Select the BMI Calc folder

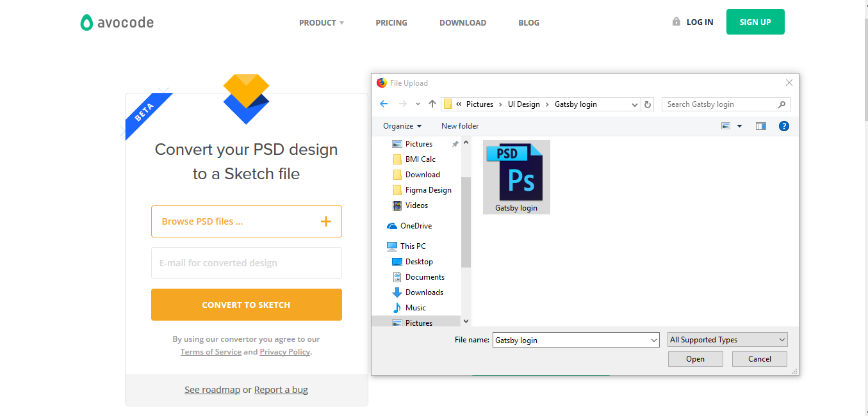[420, 159]
